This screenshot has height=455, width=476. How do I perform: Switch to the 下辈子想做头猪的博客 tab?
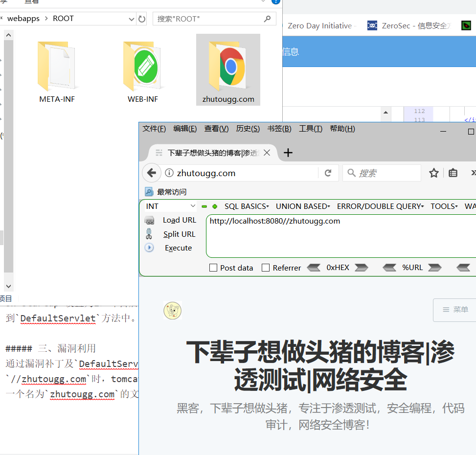click(211, 153)
